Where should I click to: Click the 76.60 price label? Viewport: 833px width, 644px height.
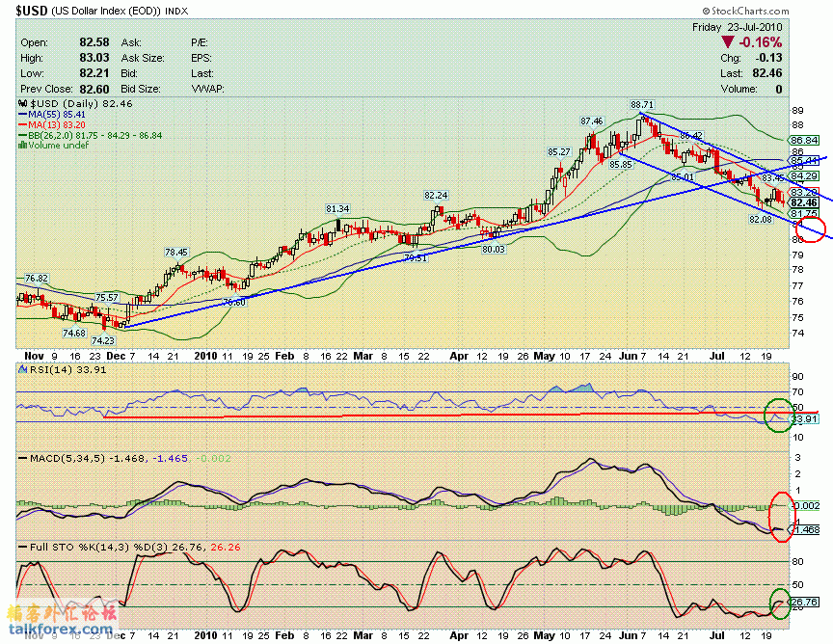[x=234, y=302]
